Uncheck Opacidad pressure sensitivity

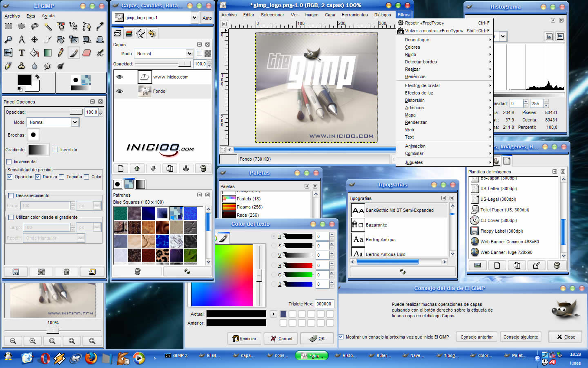point(10,177)
